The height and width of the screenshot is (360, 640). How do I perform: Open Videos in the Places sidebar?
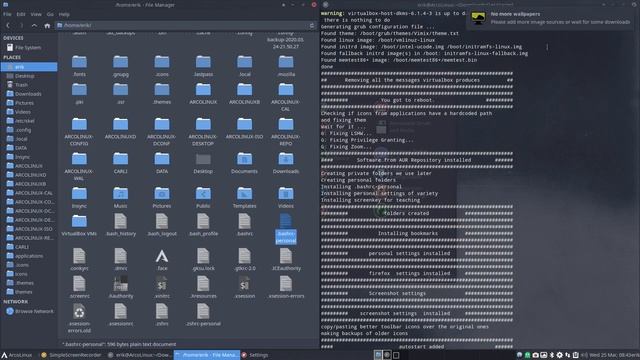(x=29, y=111)
